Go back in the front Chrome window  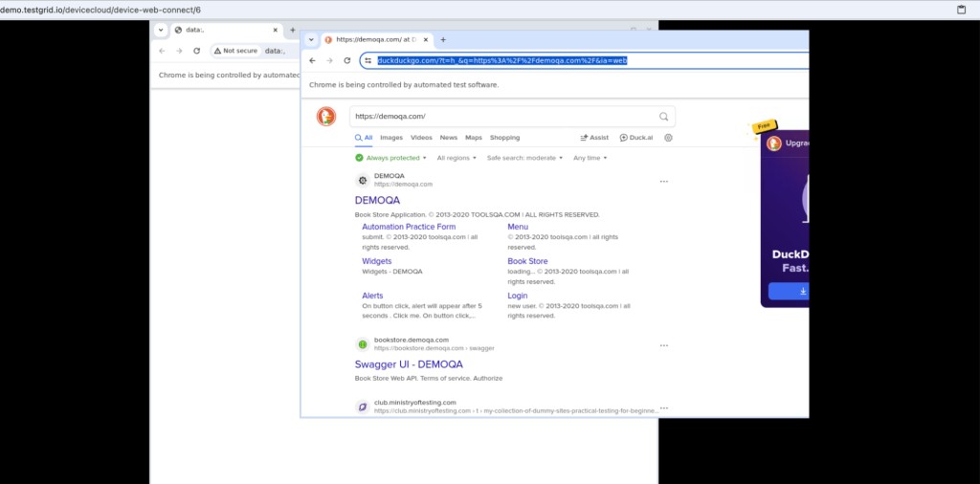(x=313, y=60)
